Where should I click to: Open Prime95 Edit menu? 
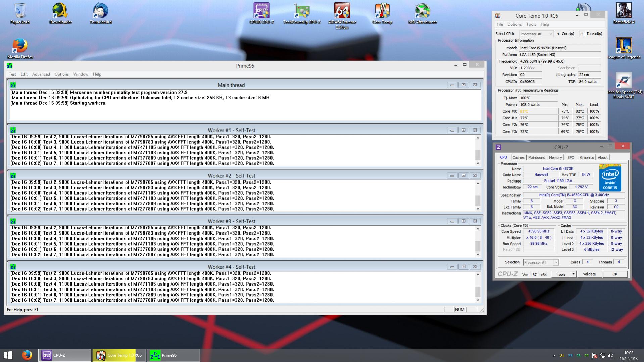[x=24, y=74]
